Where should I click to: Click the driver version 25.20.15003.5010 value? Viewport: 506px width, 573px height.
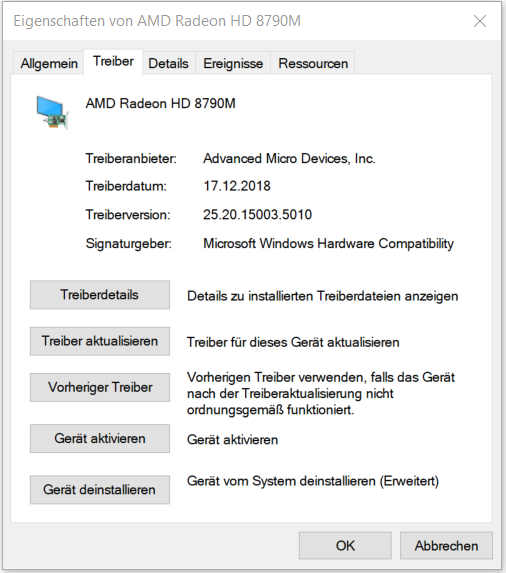(x=258, y=215)
